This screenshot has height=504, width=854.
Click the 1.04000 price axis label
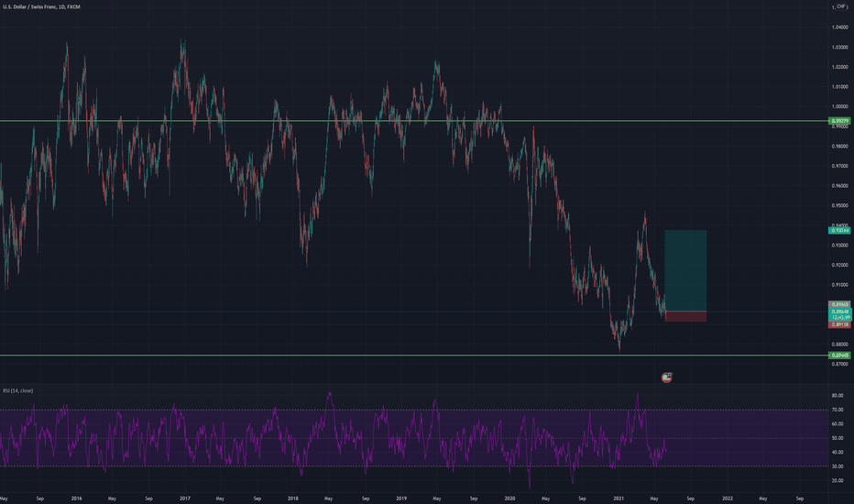click(840, 27)
